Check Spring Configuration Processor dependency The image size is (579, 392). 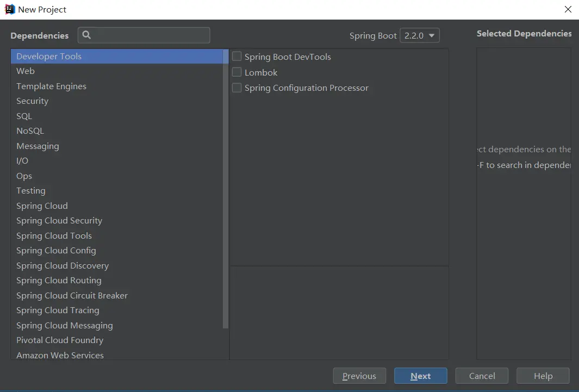point(236,88)
